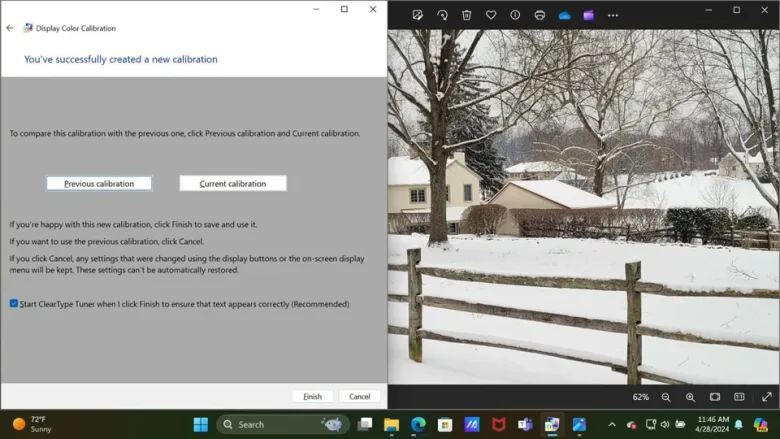This screenshot has width=780, height=439.
Task: Open the OneDrive cloud icon in Photos
Action: [564, 15]
